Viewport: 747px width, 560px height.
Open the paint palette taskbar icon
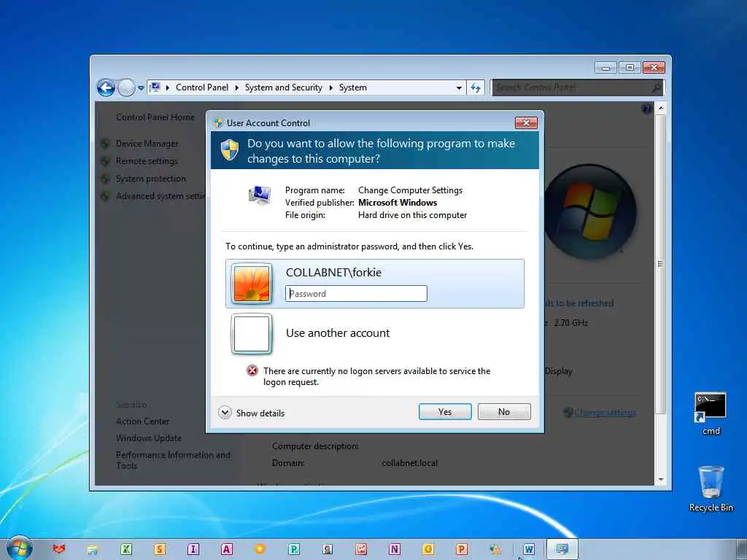[495, 549]
